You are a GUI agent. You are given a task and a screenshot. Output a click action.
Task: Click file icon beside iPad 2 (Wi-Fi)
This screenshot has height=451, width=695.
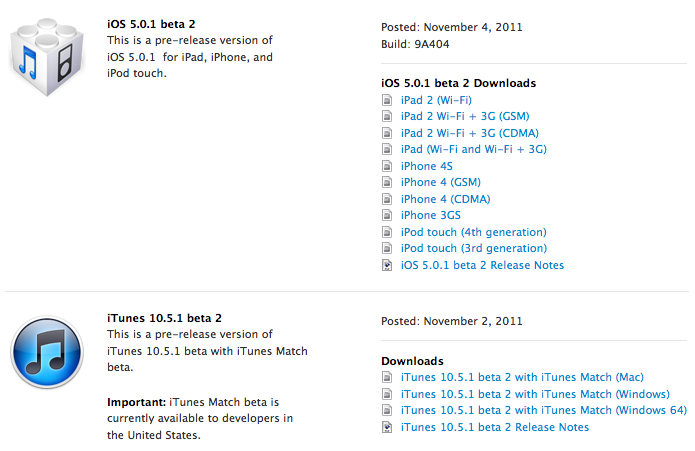click(388, 100)
